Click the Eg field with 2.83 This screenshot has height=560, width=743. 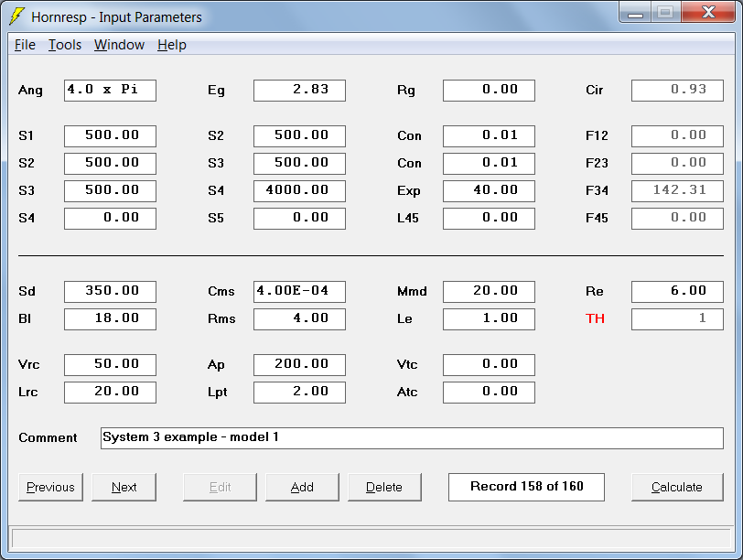point(299,90)
